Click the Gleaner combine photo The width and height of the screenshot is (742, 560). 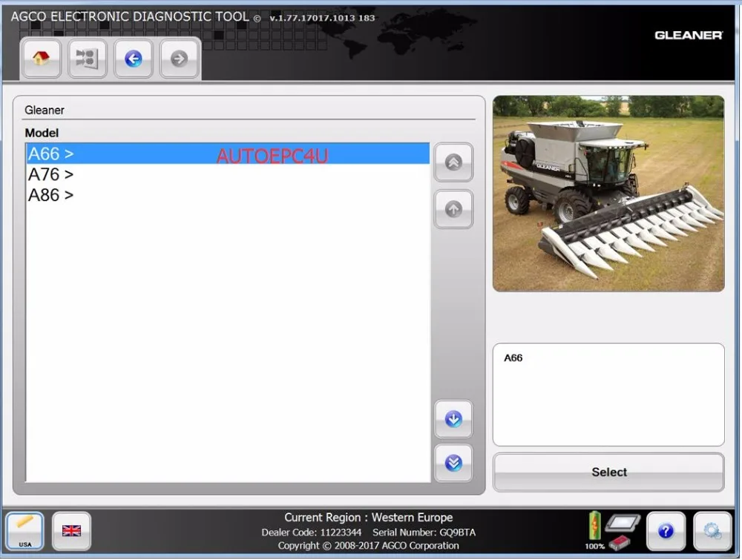608,194
